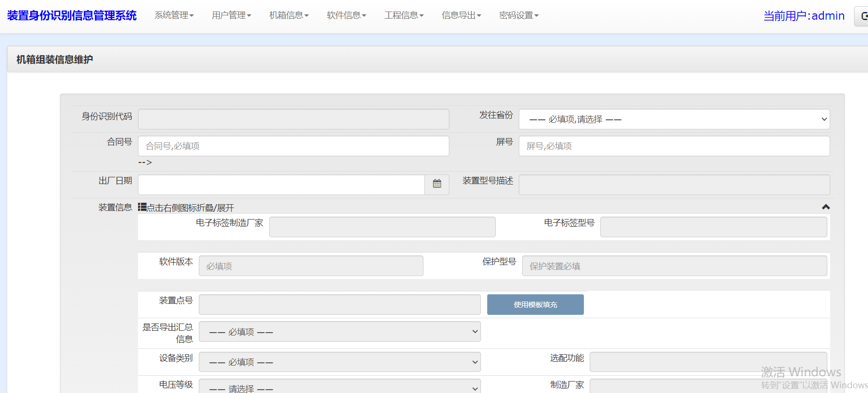Focus the 身份识别代码 input field
The width and height of the screenshot is (868, 393).
tap(294, 119)
